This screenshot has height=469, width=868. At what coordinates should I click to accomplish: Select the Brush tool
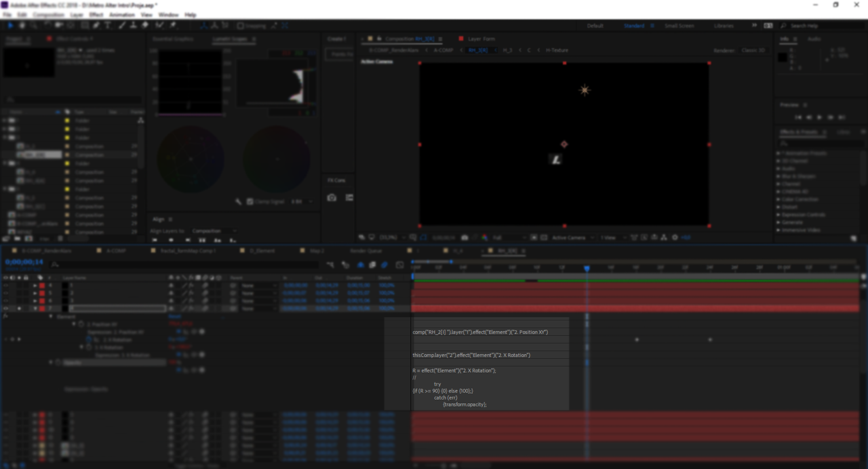121,26
